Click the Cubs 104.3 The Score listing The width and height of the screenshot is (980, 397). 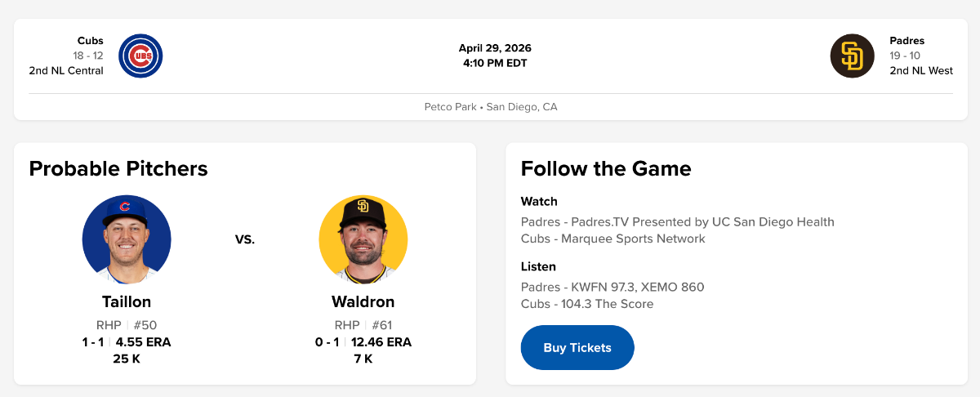pos(586,304)
